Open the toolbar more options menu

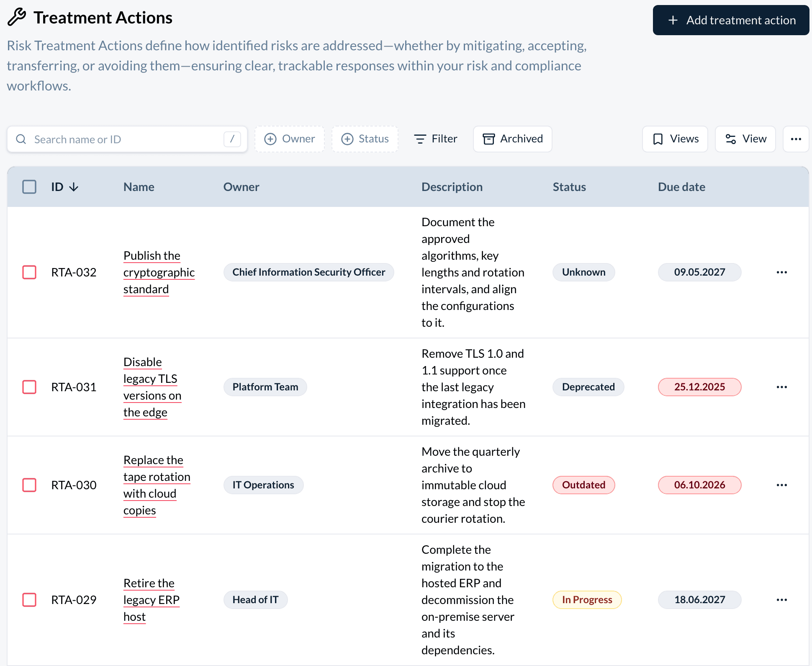click(796, 139)
